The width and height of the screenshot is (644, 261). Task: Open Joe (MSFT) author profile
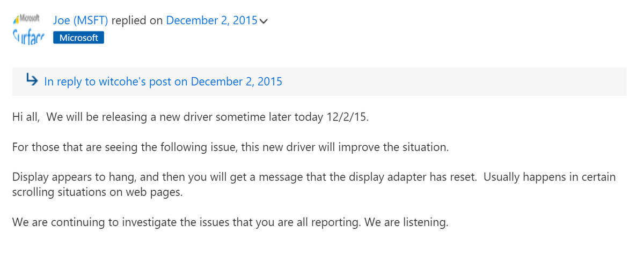pos(80,21)
